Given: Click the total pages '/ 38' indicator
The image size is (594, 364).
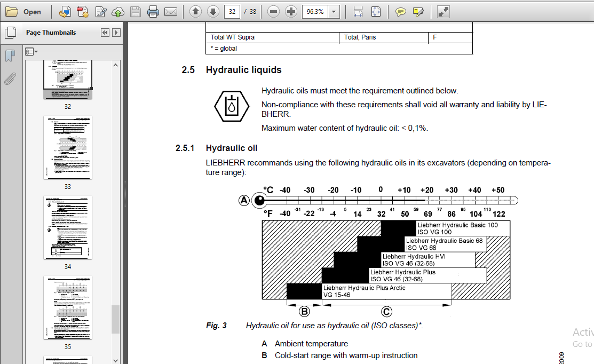Looking at the screenshot, I should [x=250, y=12].
